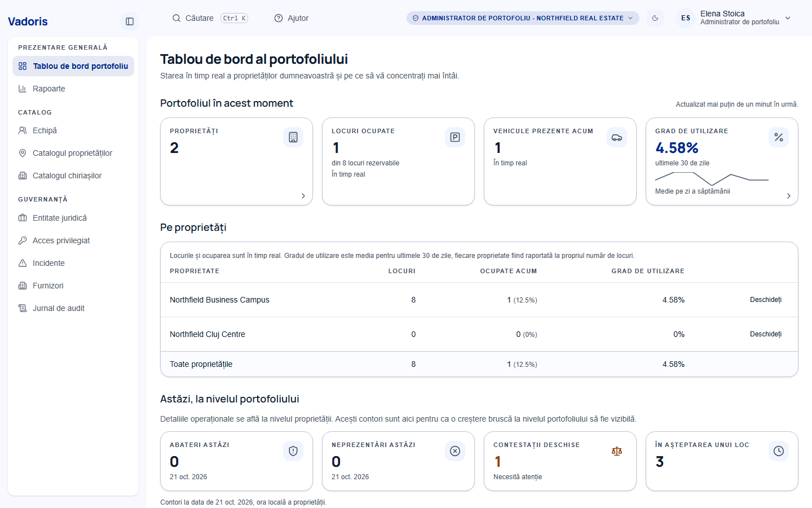
Task: Open the Echipă sidebar item
Action: (x=73, y=130)
